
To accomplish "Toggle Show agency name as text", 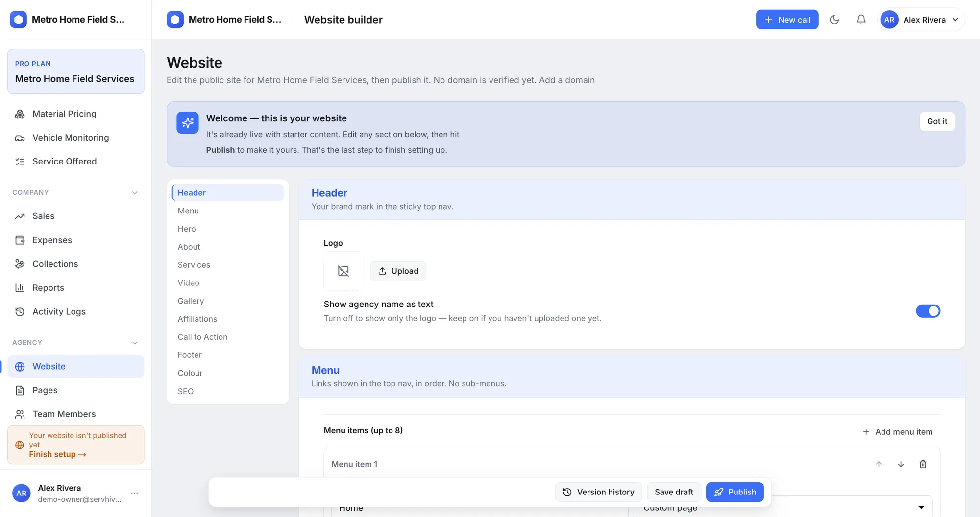I will (928, 311).
